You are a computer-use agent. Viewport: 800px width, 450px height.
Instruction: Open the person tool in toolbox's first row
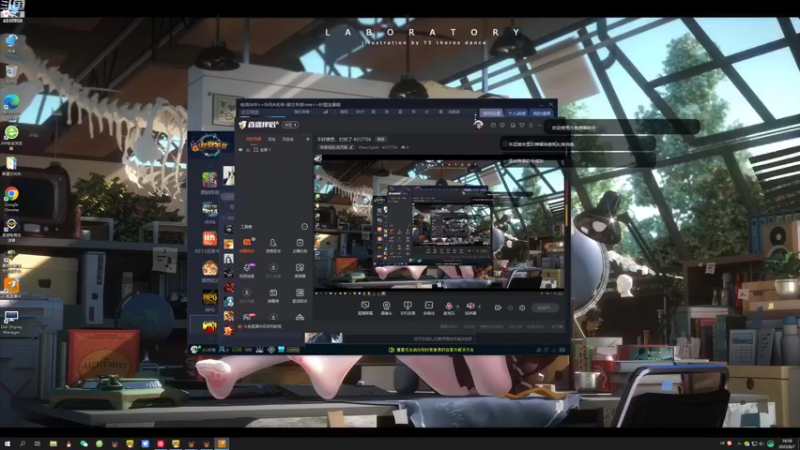click(273, 244)
